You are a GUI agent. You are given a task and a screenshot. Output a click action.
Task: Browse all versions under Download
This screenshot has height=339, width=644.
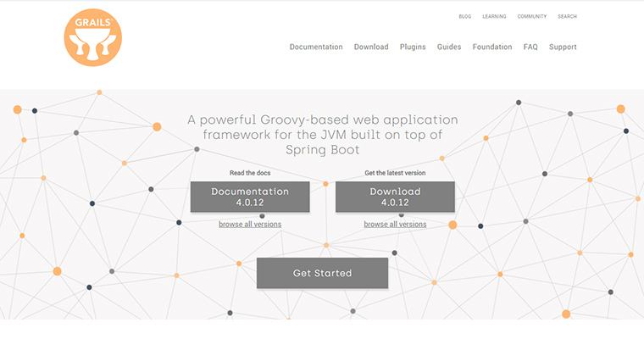tap(395, 225)
